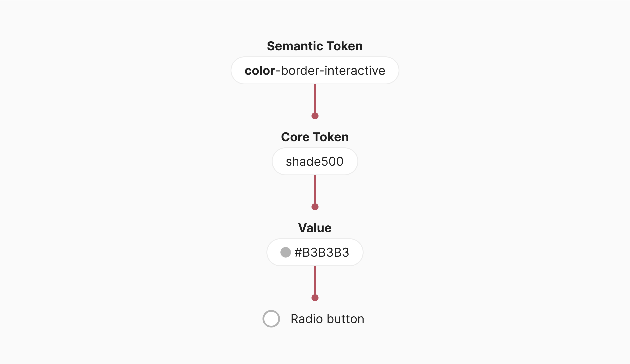
Task: Click the "Semantic Token" heading
Action: click(315, 46)
